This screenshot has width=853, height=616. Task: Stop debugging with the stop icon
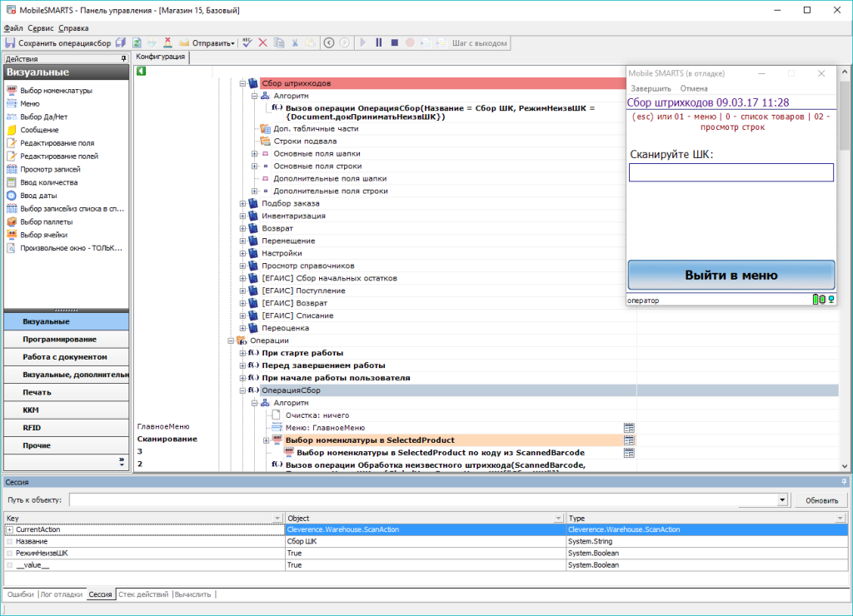tap(395, 43)
